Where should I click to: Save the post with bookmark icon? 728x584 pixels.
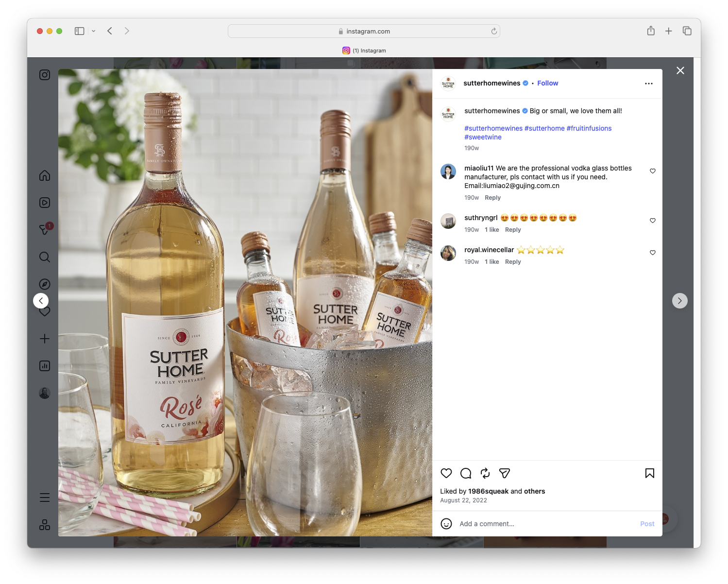(x=650, y=473)
